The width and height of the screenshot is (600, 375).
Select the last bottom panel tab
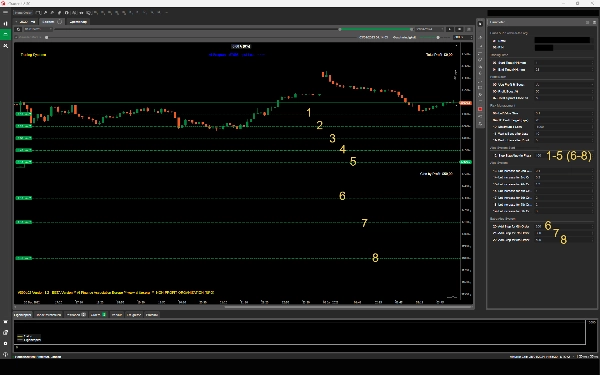coord(152,315)
